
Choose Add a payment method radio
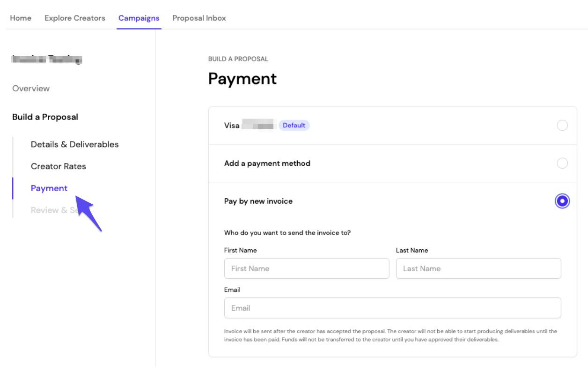(x=562, y=163)
